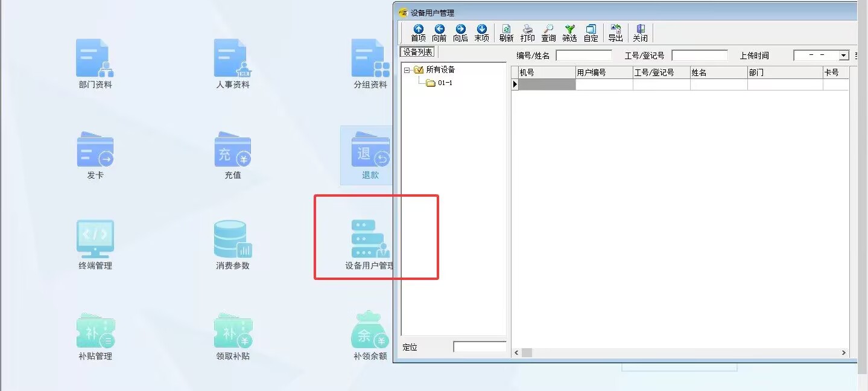
Task: Select device 01-1 in the tree
Action: 445,83
